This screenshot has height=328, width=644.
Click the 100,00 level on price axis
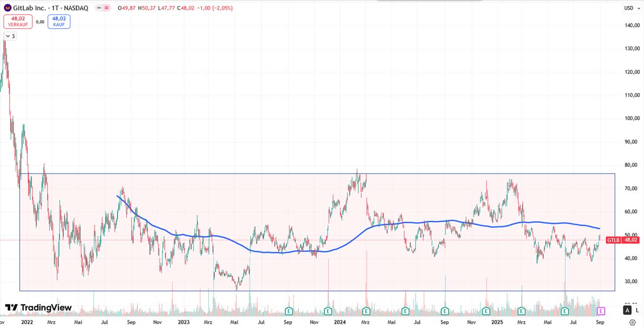tap(631, 118)
